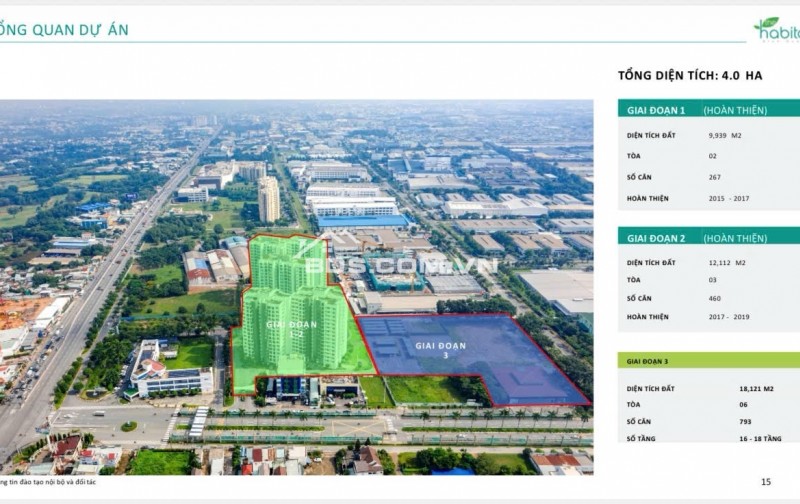Click "(HOÀN THIỆN)" beside GIAI ĐOẠN 2

click(x=735, y=238)
